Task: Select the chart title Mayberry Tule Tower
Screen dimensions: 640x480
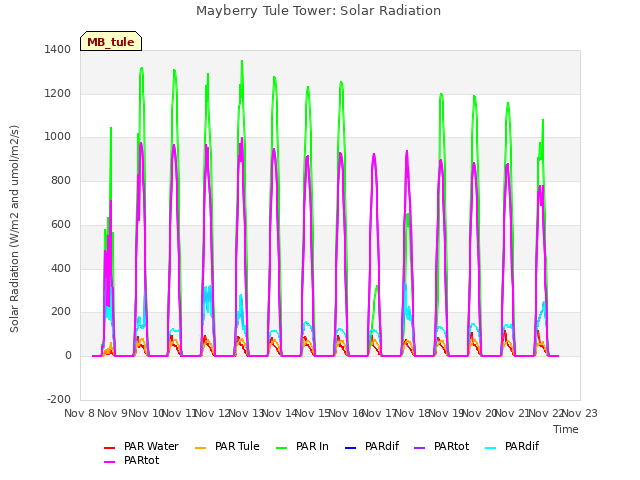Action: point(318,11)
